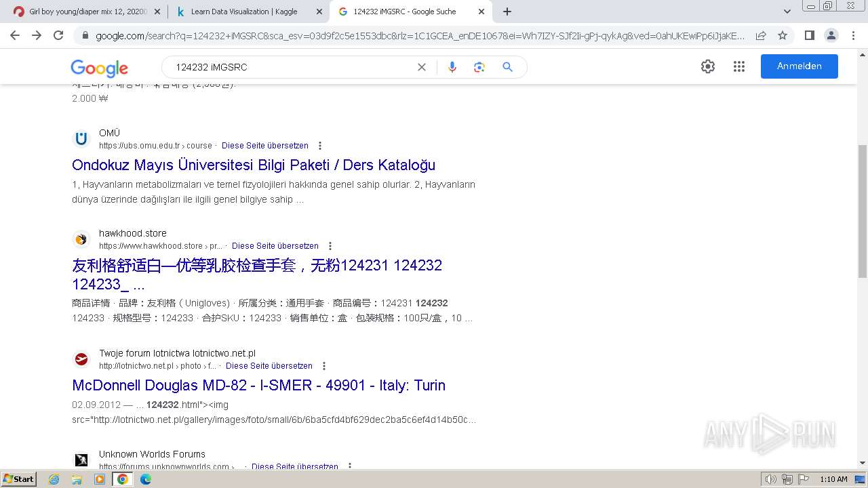Click the lotnictwo.net.pl site favicon

81,359
